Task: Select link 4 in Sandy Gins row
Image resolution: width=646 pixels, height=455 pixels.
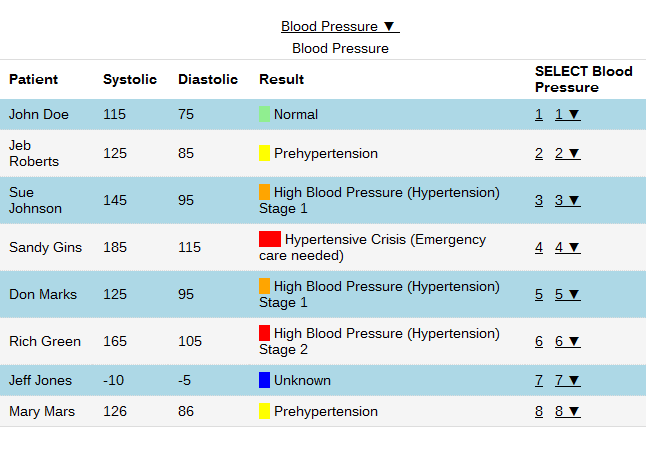Action: (539, 247)
